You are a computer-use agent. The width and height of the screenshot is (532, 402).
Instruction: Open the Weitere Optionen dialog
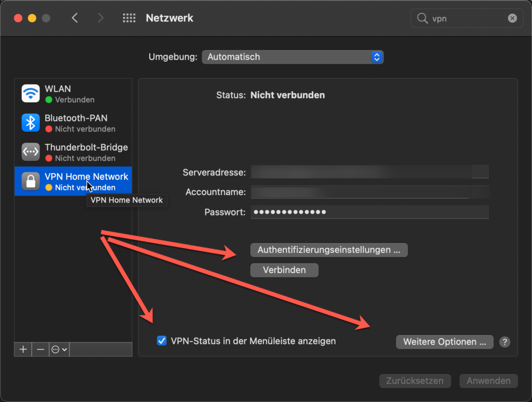click(x=445, y=342)
